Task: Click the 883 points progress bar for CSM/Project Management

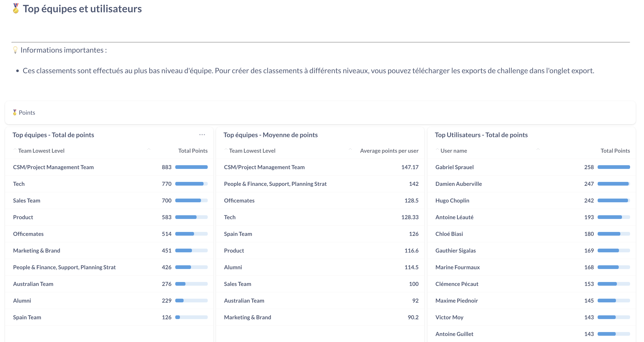Action: click(191, 167)
